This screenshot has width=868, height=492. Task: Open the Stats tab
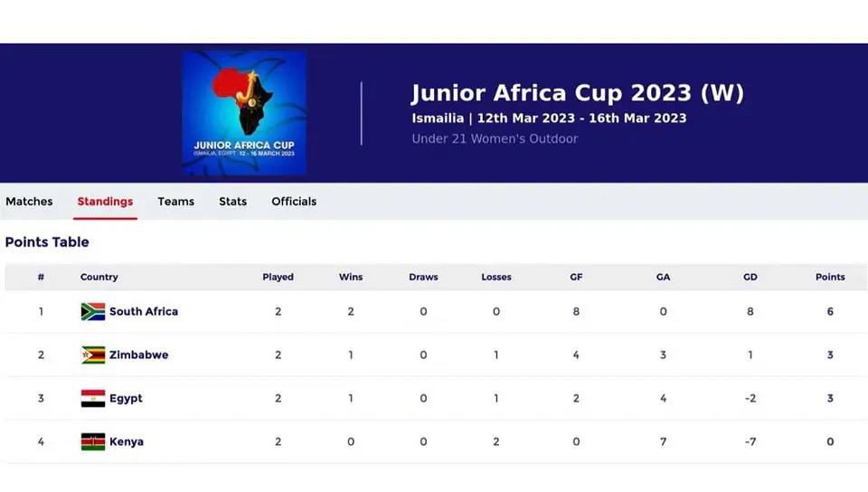click(232, 202)
